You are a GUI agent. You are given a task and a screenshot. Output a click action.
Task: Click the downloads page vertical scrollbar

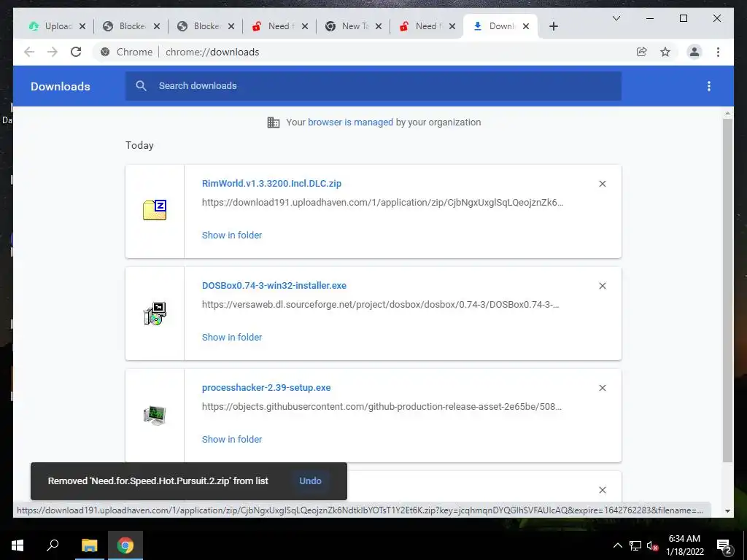(x=727, y=289)
